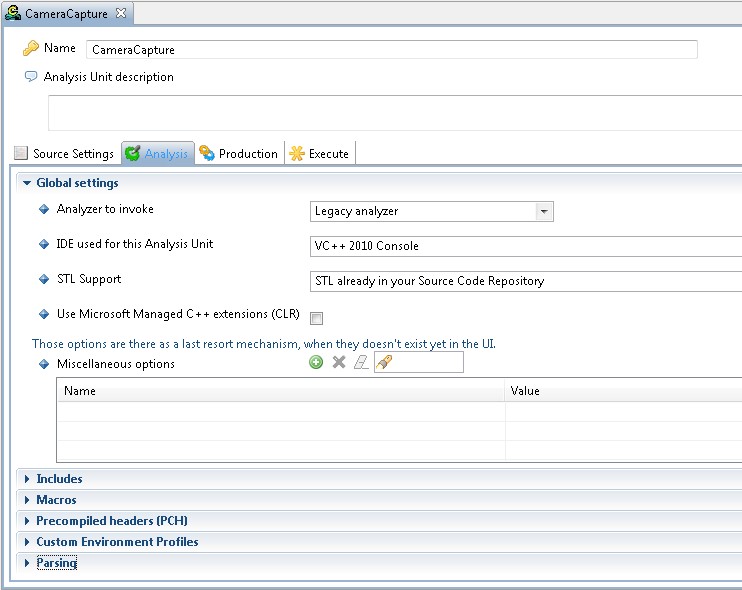The width and height of the screenshot is (742, 590).
Task: Click the Name field containing CameraCapture
Action: pyautogui.click(x=391, y=50)
